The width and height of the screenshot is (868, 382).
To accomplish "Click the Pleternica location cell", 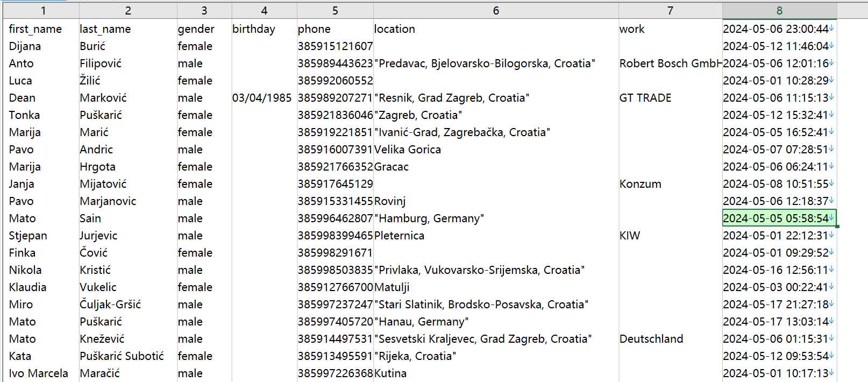I will click(496, 236).
